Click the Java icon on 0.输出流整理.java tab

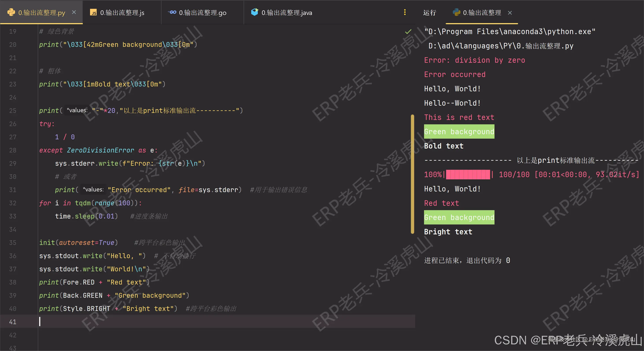255,12
